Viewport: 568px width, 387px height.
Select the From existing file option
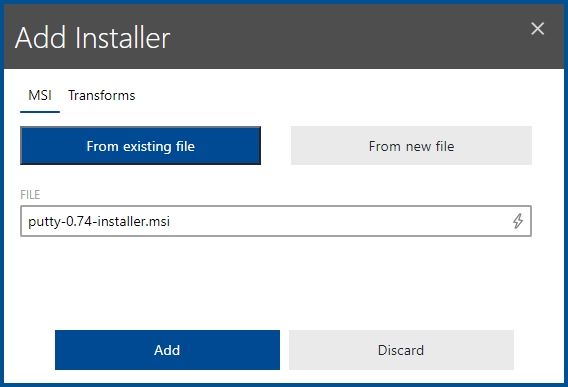coord(141,146)
